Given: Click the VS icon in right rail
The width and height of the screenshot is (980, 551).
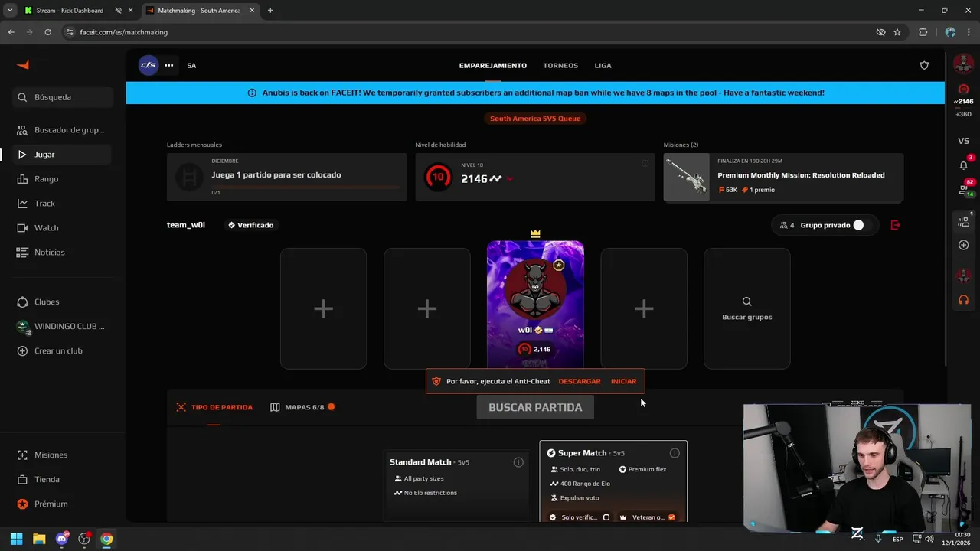Looking at the screenshot, I should tap(964, 141).
